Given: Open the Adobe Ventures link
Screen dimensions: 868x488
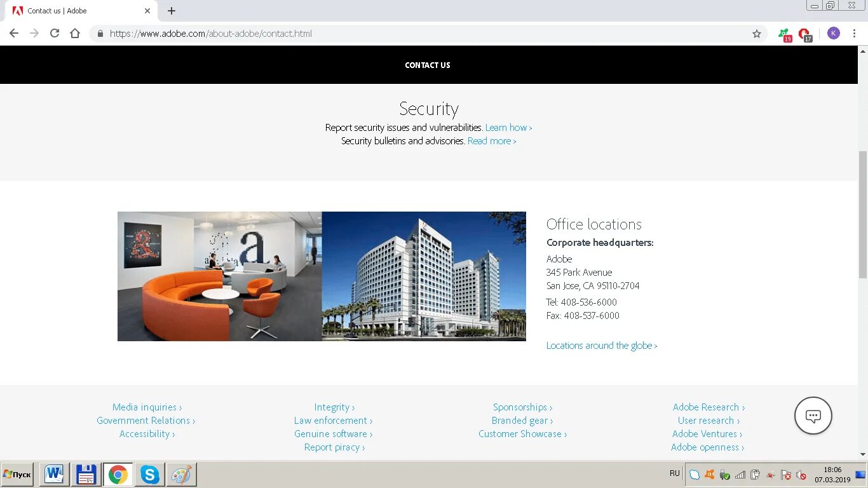Looking at the screenshot, I should (x=707, y=434).
